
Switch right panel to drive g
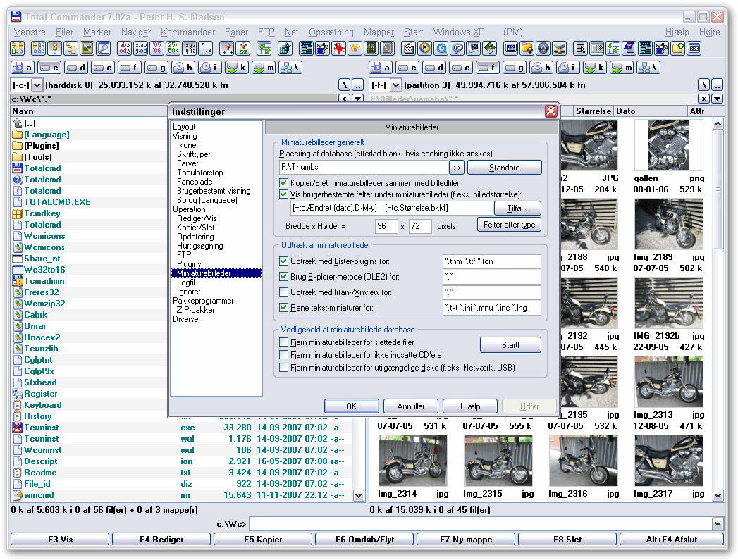coord(515,68)
